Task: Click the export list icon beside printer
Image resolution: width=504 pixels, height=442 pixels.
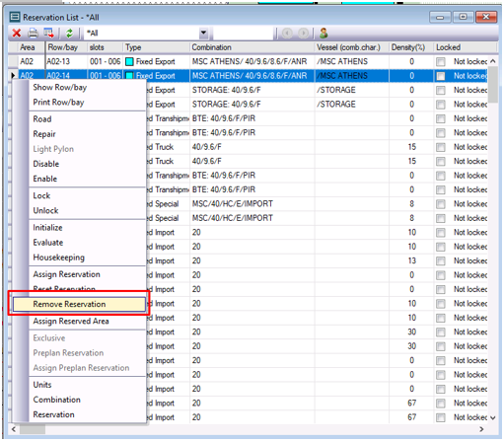Action: point(49,33)
